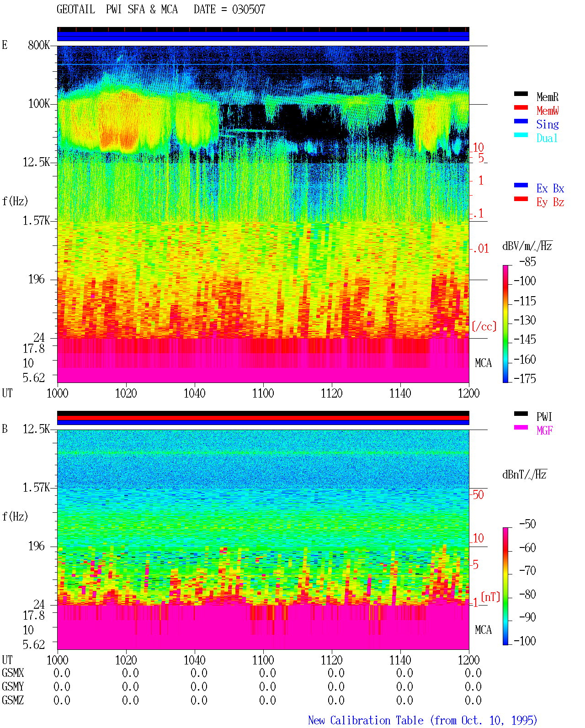
Task: Click the title text GEOTAIL PWI SFA & MCA
Action: point(117,9)
